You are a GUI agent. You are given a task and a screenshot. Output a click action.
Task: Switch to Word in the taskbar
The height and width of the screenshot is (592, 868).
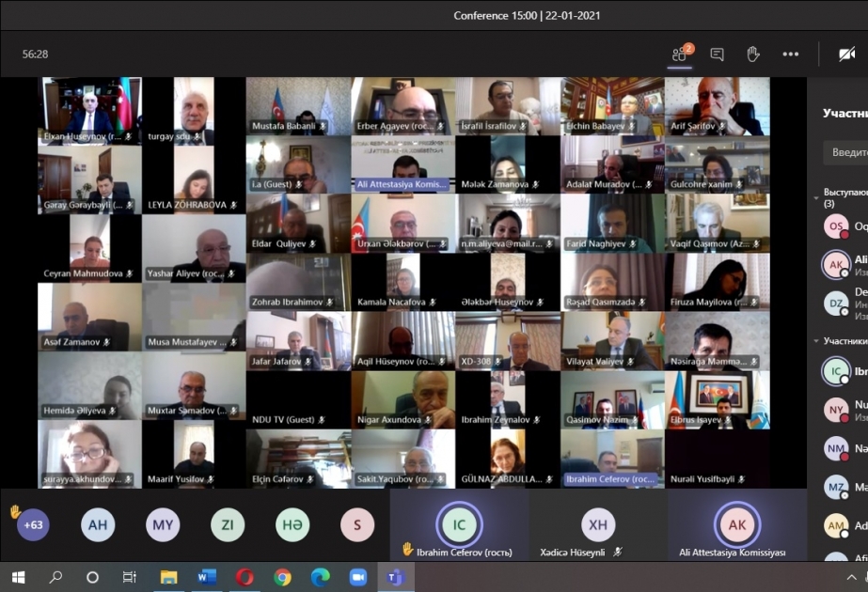(207, 578)
